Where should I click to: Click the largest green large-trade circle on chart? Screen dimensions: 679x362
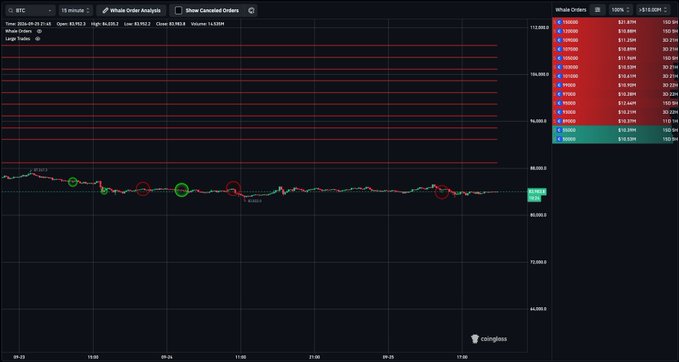[182, 190]
